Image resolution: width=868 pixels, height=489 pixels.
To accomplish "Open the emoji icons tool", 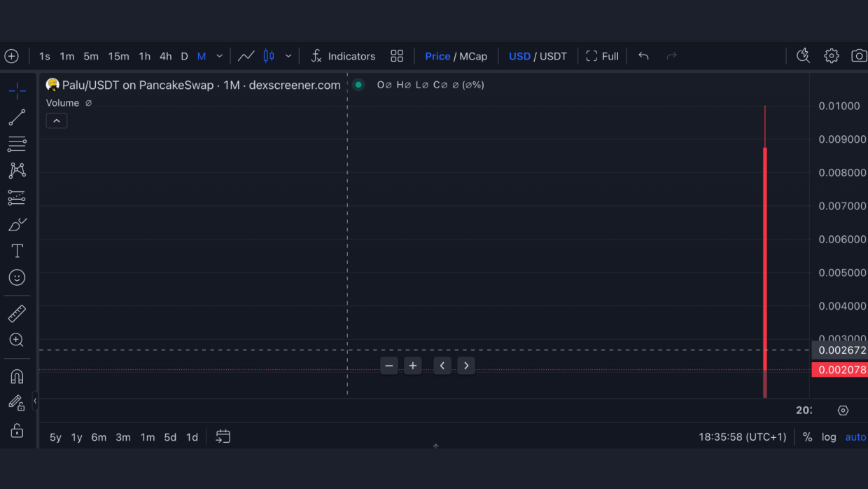I will [17, 278].
